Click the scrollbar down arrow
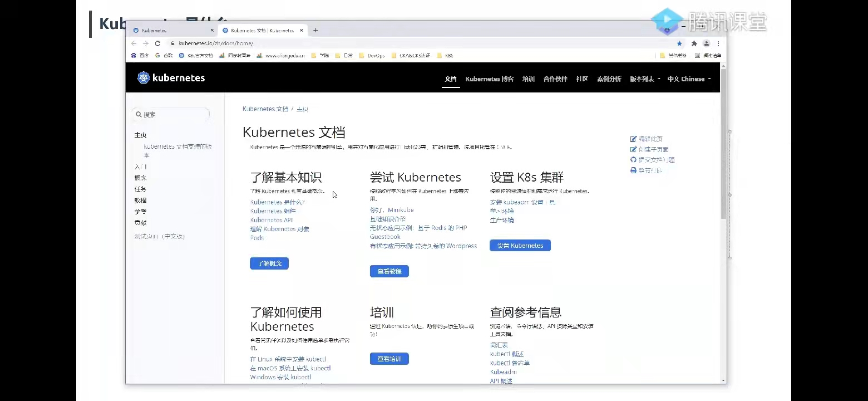Image resolution: width=868 pixels, height=401 pixels. [723, 380]
